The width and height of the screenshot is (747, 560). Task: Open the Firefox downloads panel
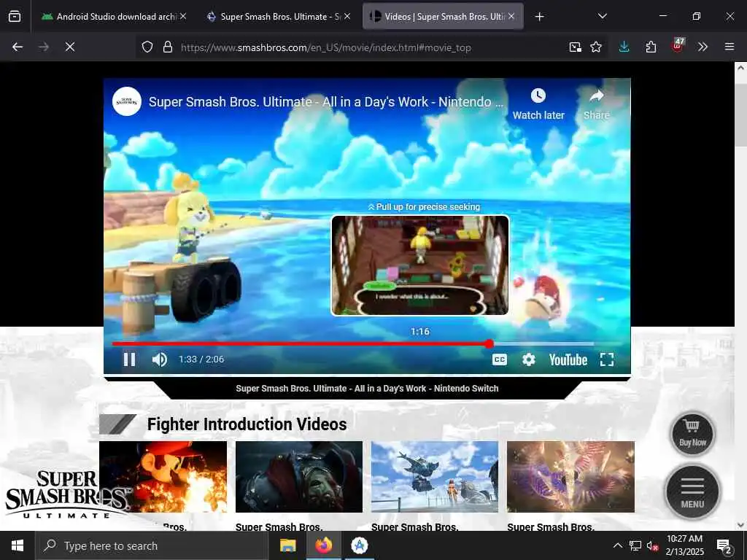coord(624,47)
